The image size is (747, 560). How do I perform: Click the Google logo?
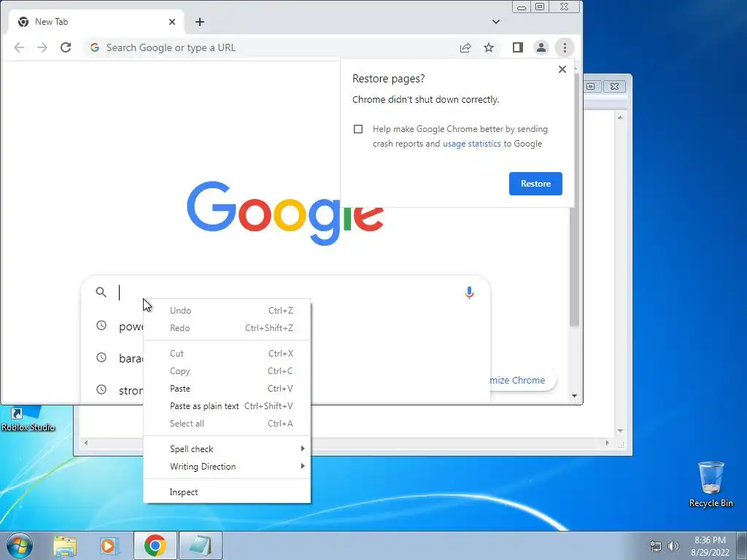click(285, 213)
